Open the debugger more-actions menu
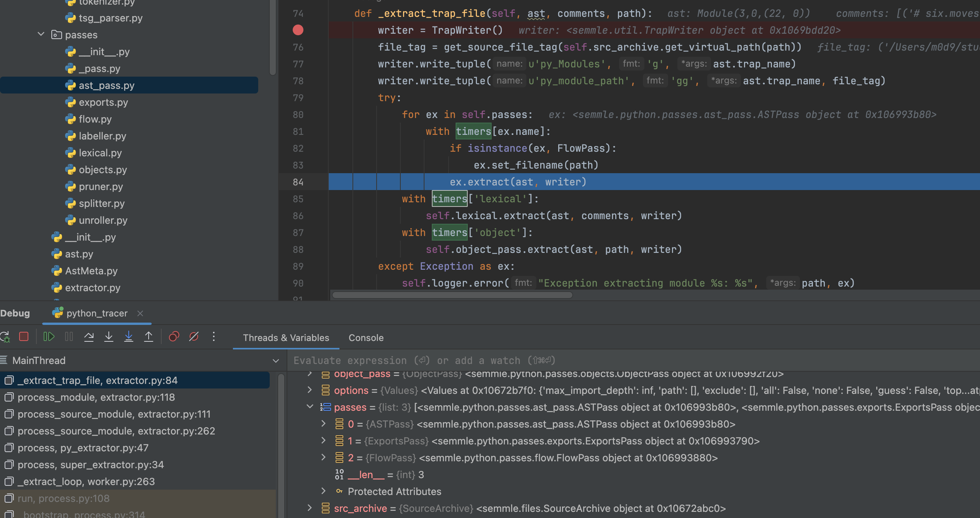Screen dimensions: 980x518 [214, 337]
